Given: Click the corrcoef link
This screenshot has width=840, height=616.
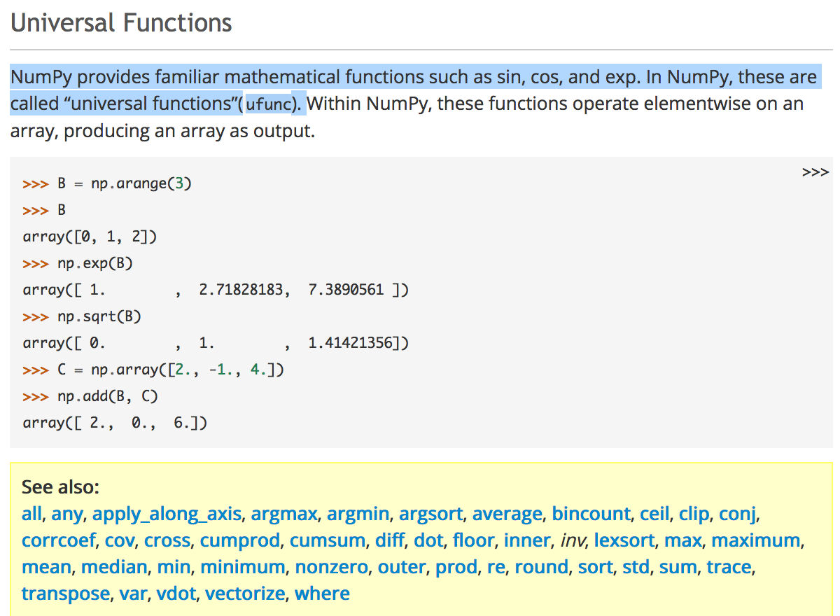Looking at the screenshot, I should [58, 540].
